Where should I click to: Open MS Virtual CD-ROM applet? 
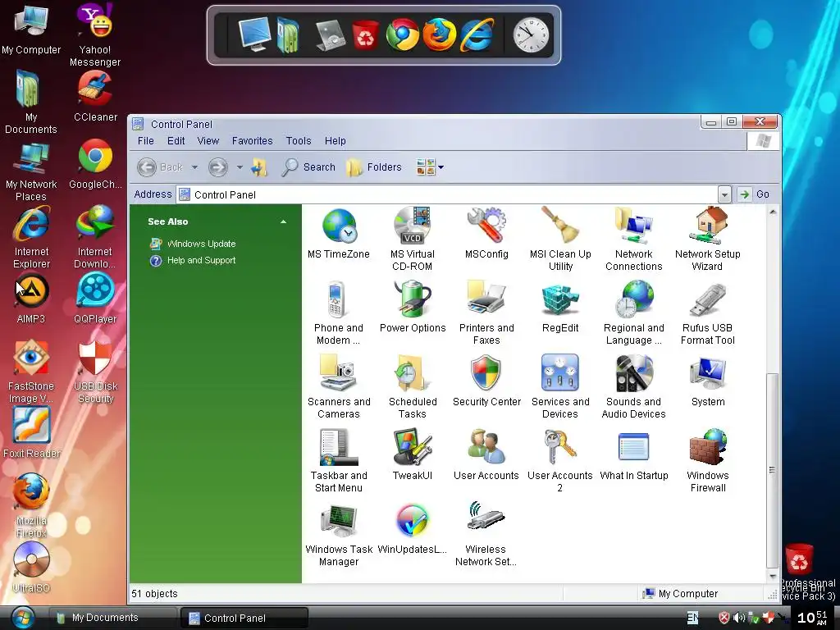pos(412,239)
